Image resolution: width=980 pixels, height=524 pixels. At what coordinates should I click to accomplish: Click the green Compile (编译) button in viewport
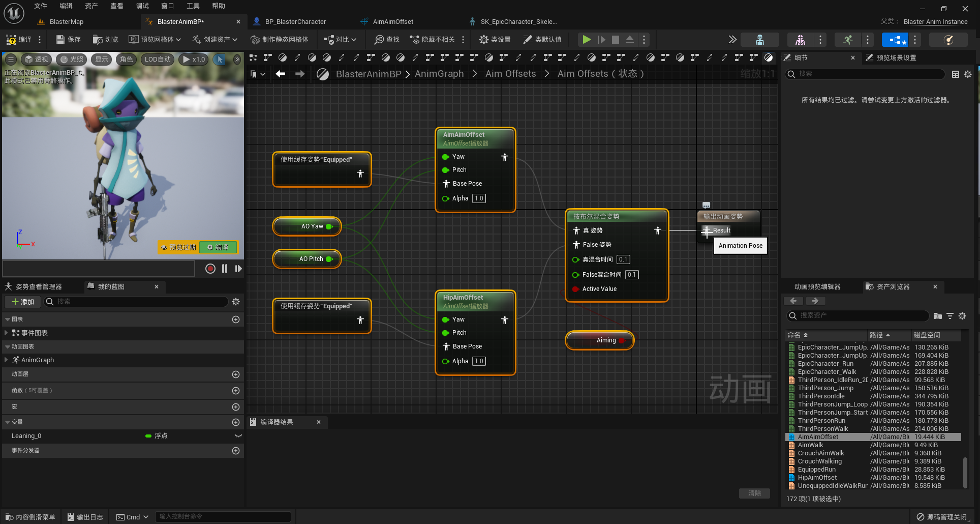click(218, 247)
